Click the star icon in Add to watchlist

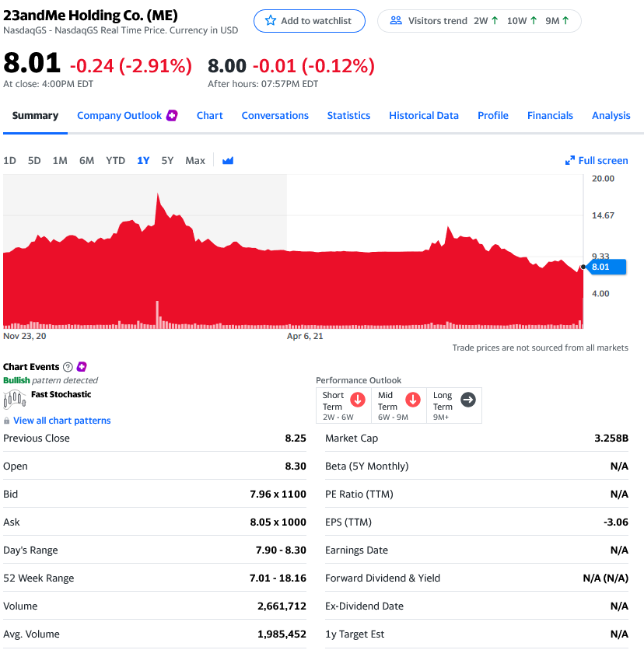click(271, 20)
